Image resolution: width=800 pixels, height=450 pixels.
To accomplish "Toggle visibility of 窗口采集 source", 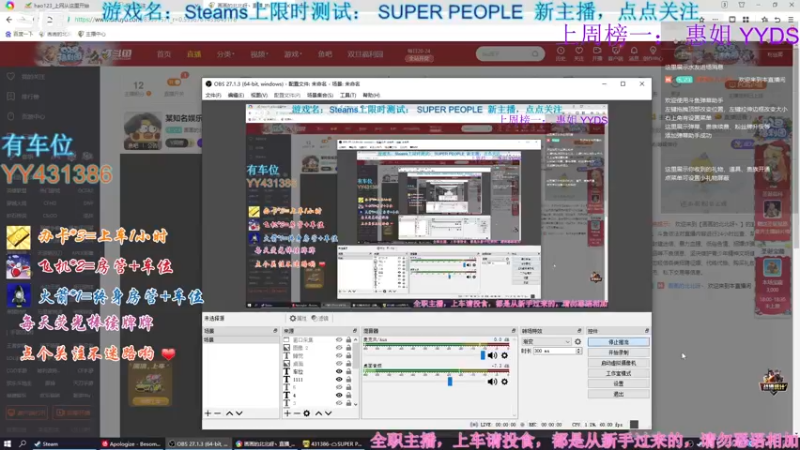I will tap(339, 340).
